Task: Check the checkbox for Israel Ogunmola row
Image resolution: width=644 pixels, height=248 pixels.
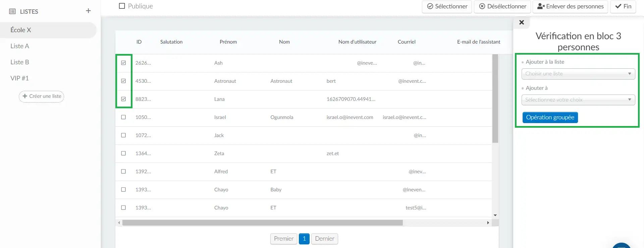Action: [123, 117]
